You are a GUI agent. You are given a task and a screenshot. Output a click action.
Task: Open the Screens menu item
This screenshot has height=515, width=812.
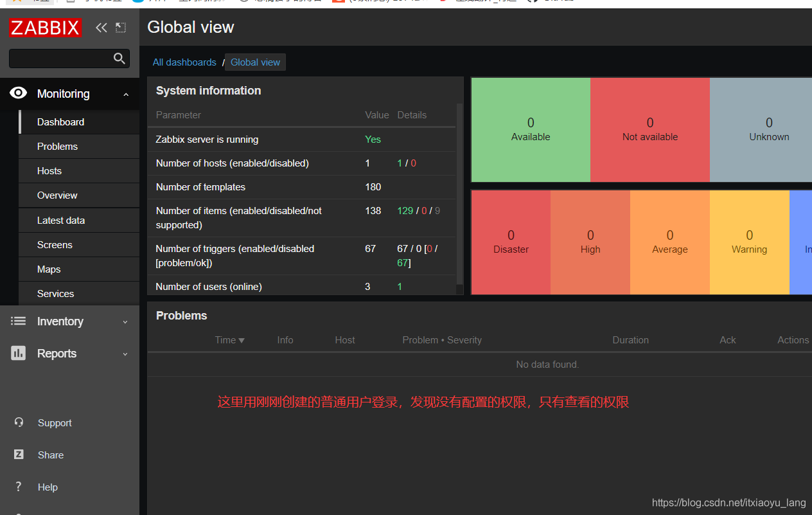click(x=79, y=245)
